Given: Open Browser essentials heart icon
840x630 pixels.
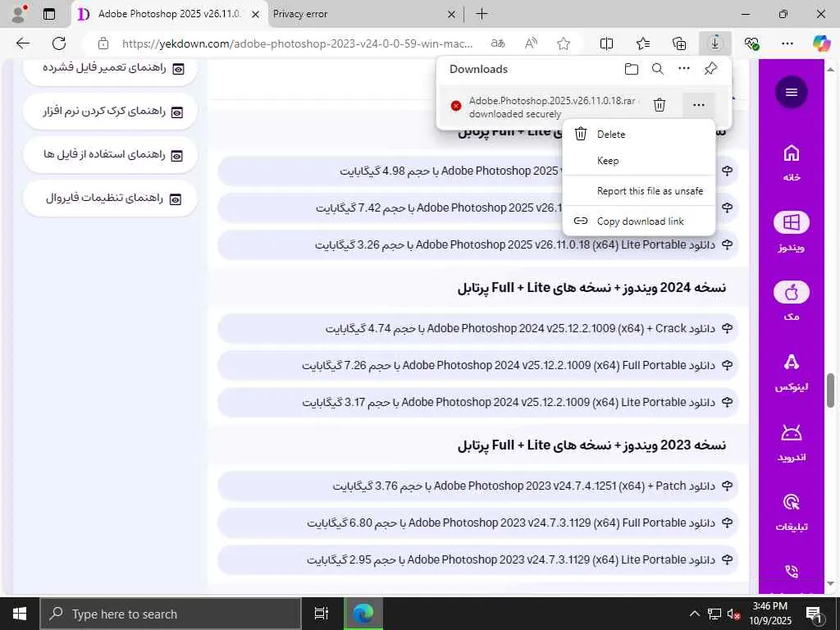Looking at the screenshot, I should click(751, 43).
